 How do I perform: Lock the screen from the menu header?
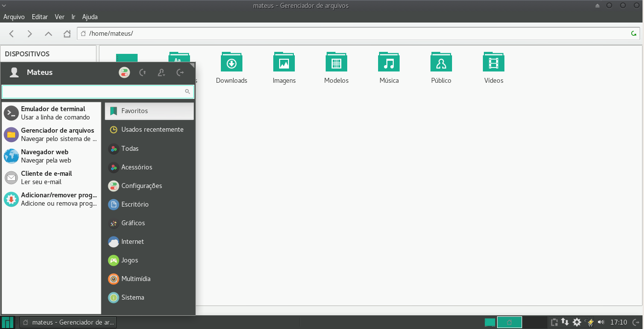pyautogui.click(x=143, y=72)
